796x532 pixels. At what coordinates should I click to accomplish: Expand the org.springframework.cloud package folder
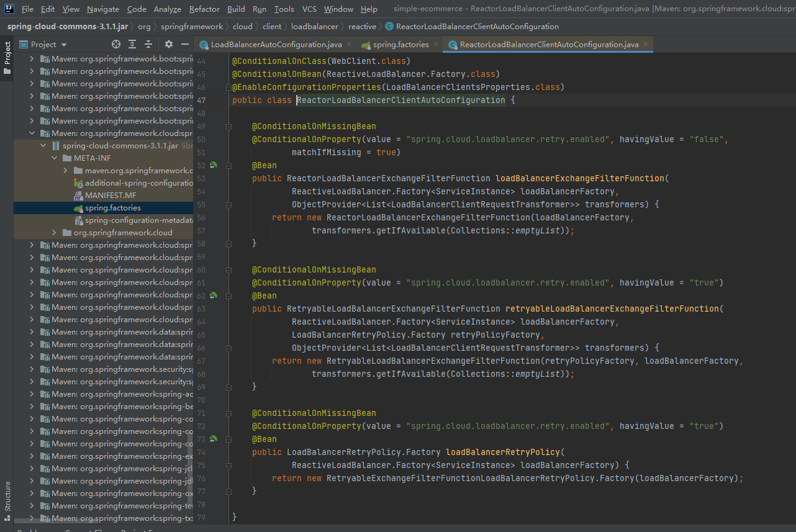pos(54,233)
